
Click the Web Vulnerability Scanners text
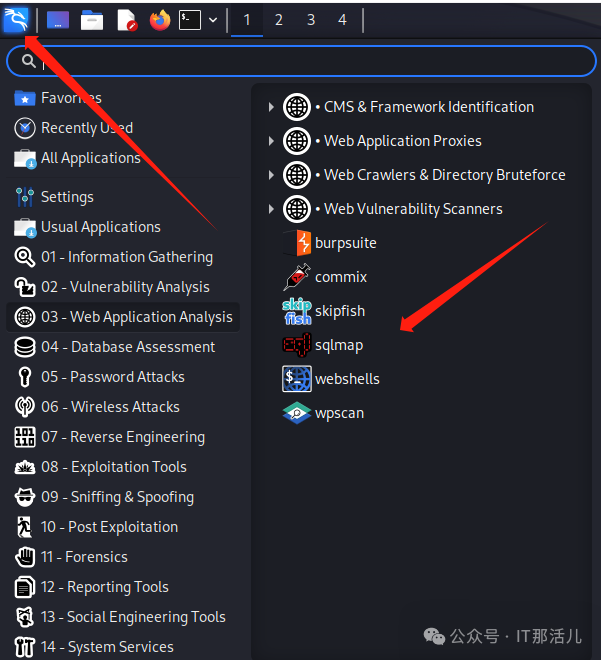click(413, 209)
